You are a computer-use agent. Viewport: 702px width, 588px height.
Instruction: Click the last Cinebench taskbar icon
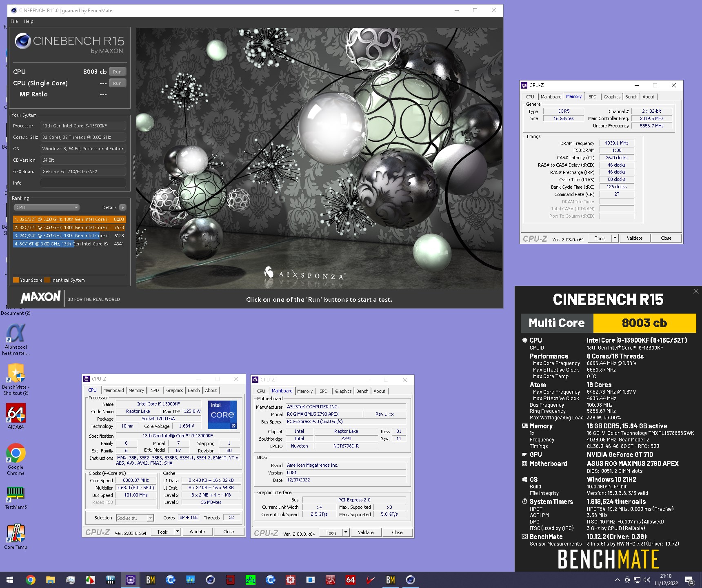point(410,580)
